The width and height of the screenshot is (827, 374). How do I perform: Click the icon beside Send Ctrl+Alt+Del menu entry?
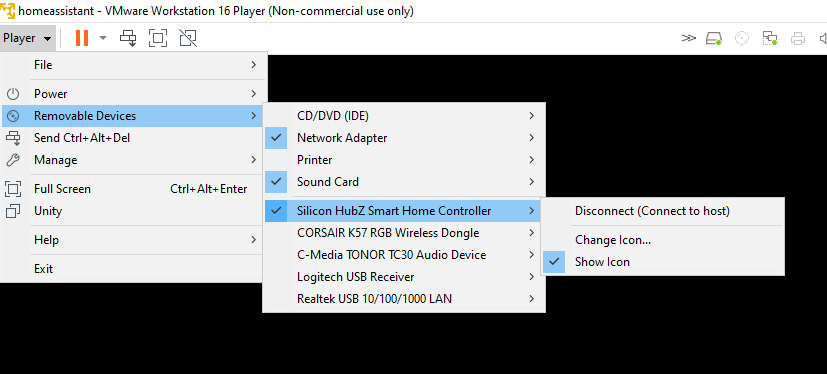pos(13,138)
